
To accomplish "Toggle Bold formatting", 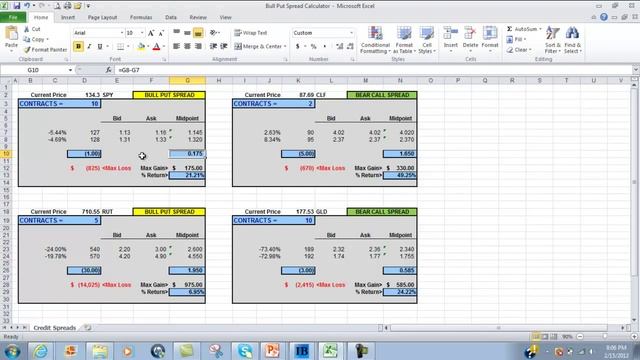I will coord(78,47).
